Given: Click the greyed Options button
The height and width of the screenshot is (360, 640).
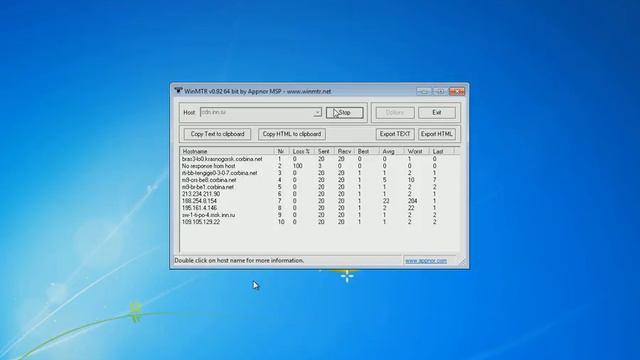Looking at the screenshot, I should click(x=394, y=112).
